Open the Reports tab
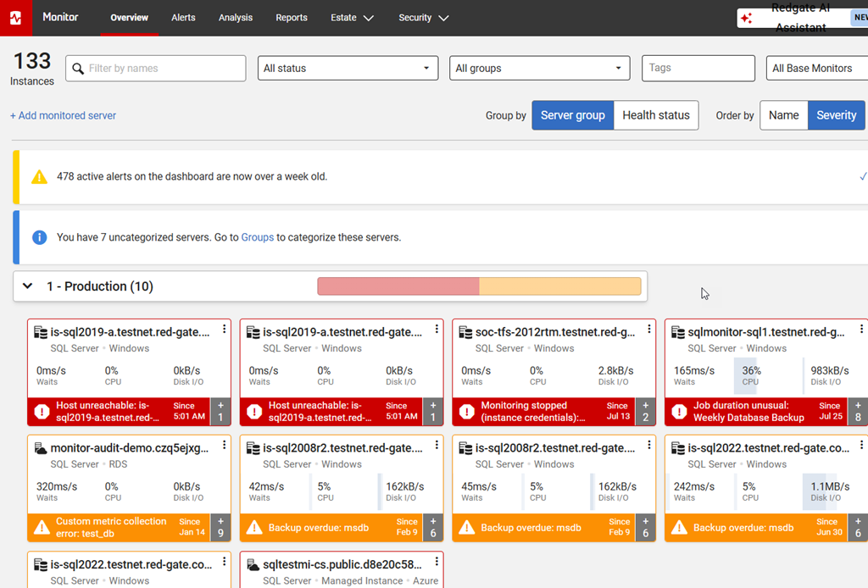Viewport: 868px width, 588px height. (x=292, y=18)
